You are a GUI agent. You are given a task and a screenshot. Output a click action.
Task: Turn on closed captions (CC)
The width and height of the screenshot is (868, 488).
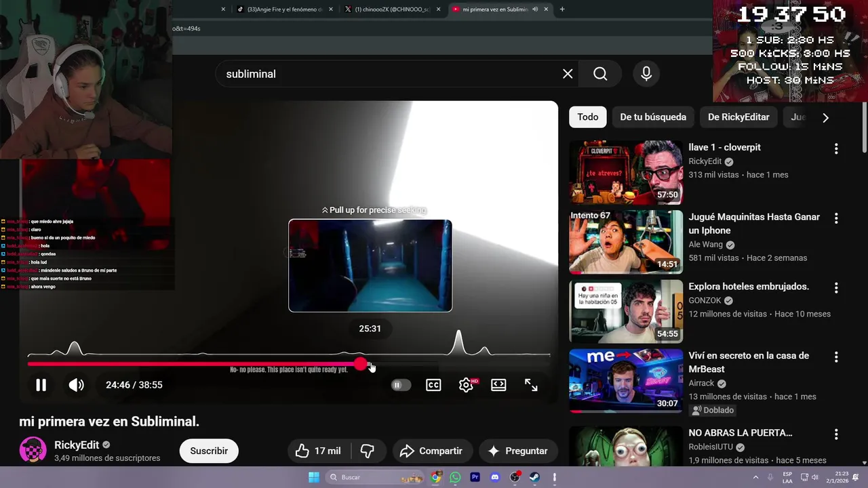tap(433, 385)
